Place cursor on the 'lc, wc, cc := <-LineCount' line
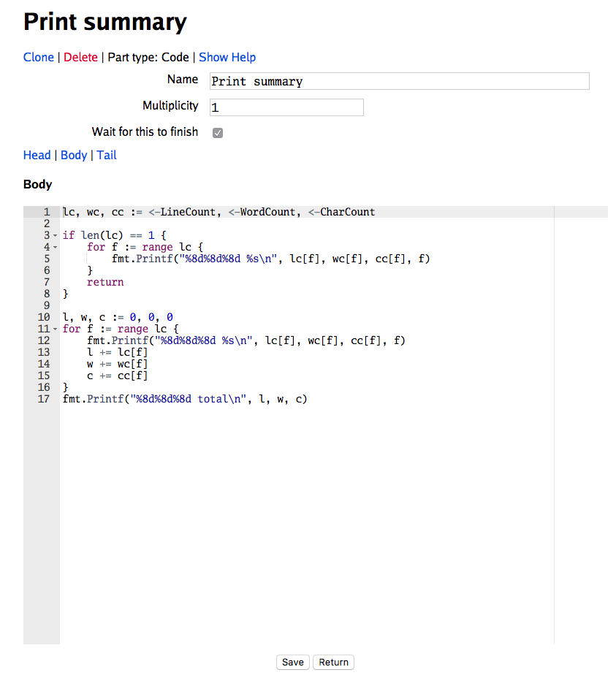This screenshot has height=694, width=616. pyautogui.click(x=218, y=212)
